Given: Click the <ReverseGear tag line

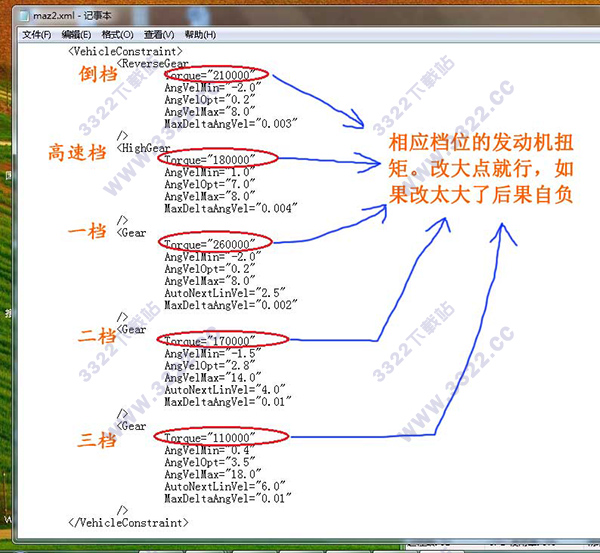Looking at the screenshot, I should tap(153, 64).
